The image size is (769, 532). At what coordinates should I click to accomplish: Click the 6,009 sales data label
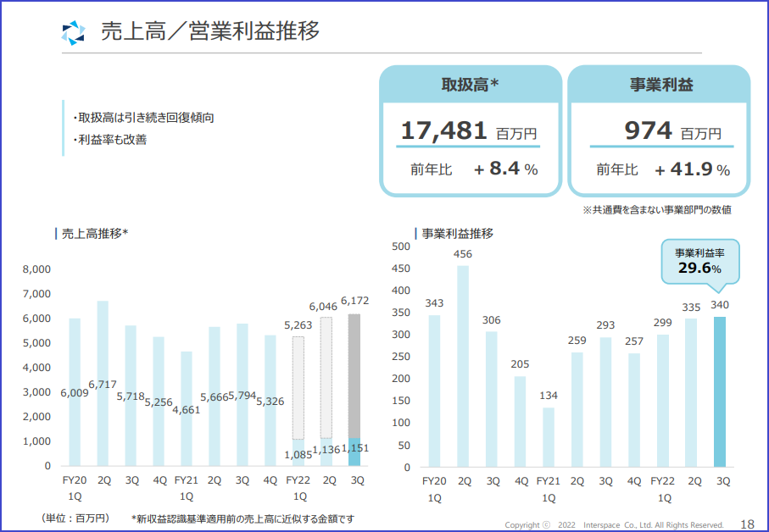click(75, 393)
